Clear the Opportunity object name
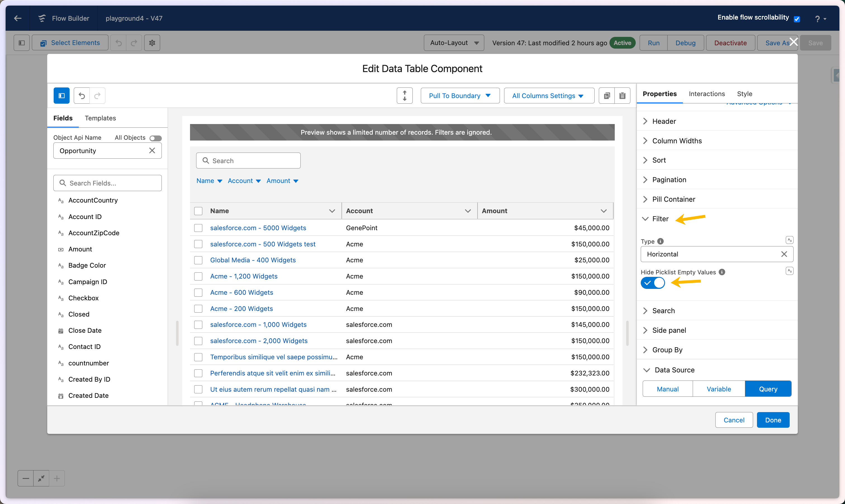Viewport: 845px width, 504px height. pyautogui.click(x=152, y=151)
